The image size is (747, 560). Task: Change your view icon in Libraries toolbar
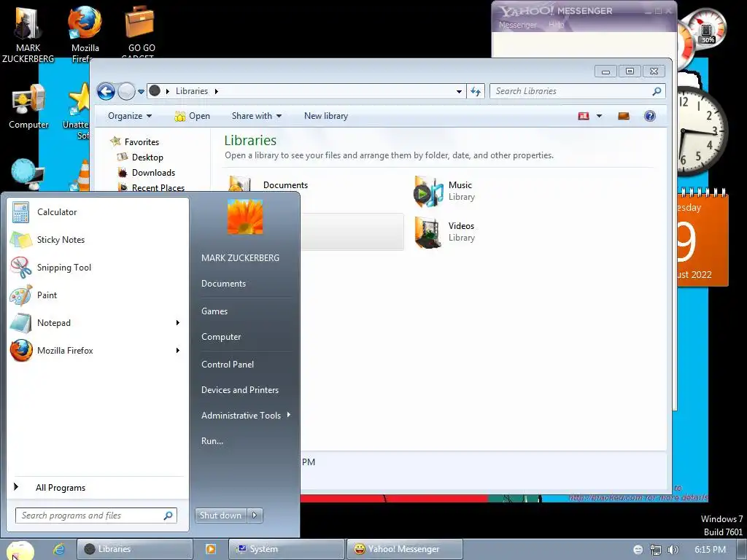point(584,116)
